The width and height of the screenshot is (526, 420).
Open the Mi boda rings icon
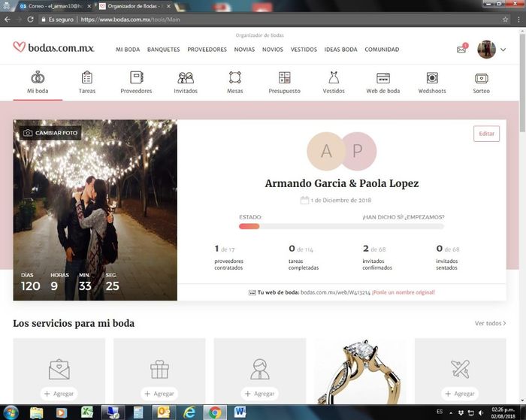(38, 77)
